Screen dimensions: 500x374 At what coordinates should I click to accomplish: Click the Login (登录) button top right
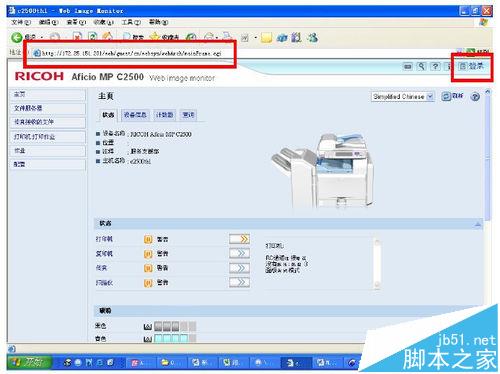pos(471,66)
